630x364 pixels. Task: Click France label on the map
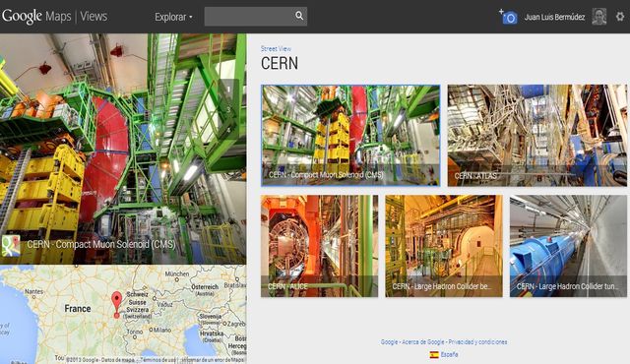pyautogui.click(x=78, y=309)
